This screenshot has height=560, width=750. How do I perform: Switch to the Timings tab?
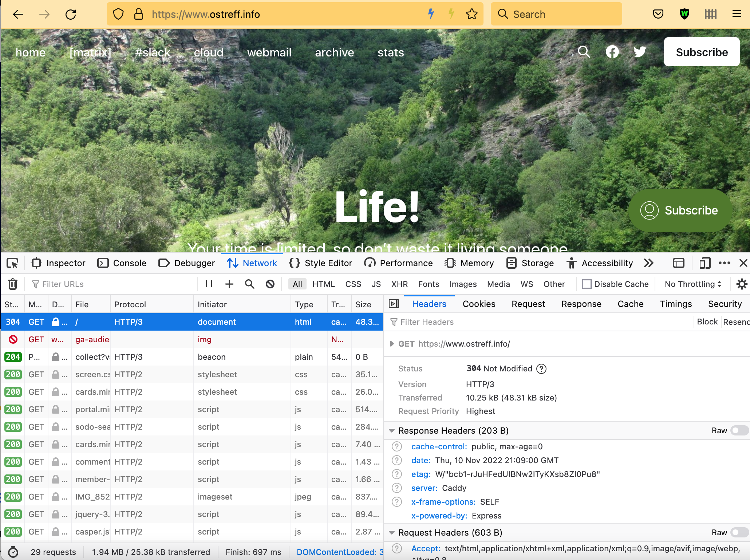click(x=675, y=304)
